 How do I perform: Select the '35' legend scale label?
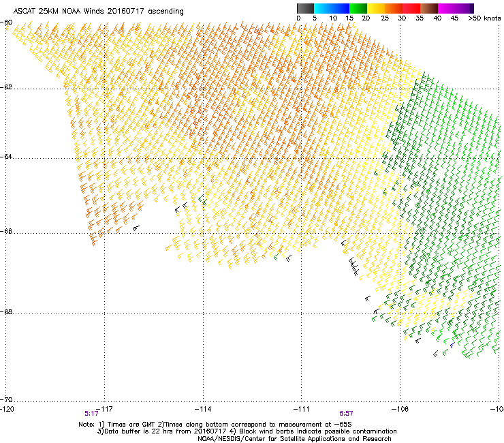(420, 18)
